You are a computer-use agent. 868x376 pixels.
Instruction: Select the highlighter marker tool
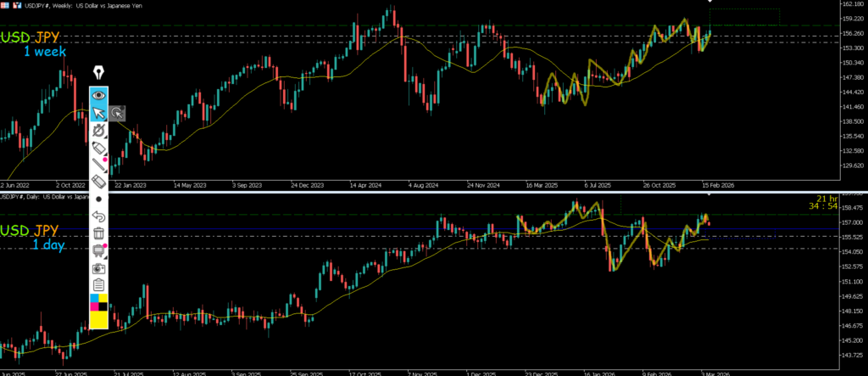(98, 148)
